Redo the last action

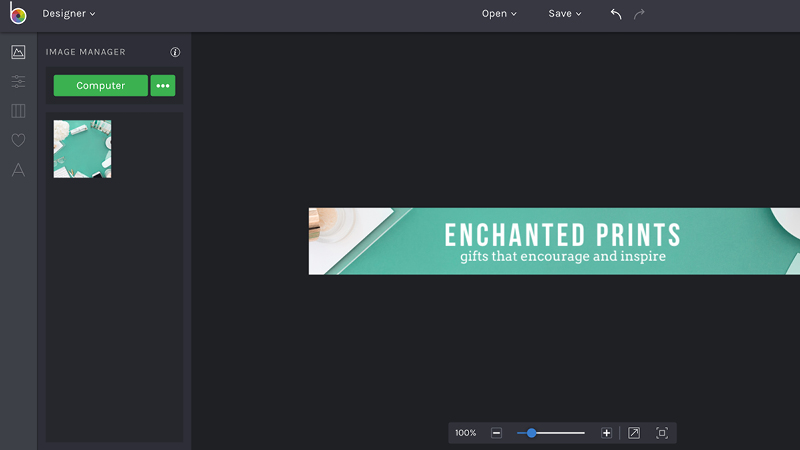(639, 14)
